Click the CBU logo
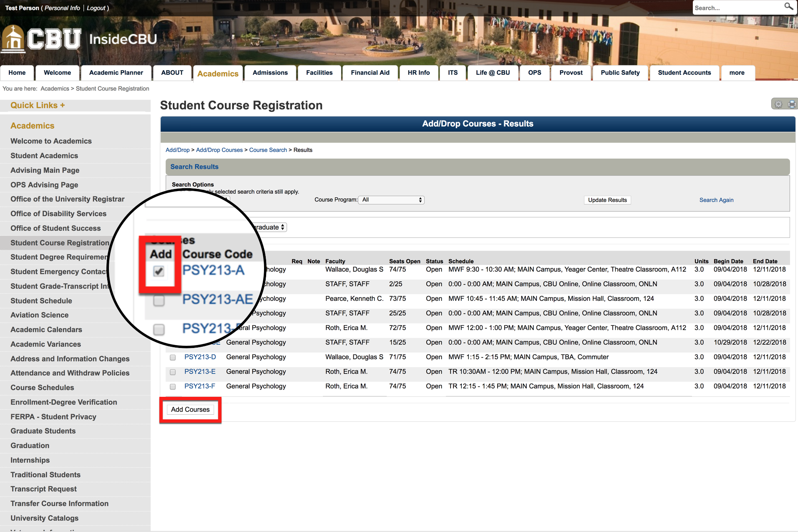Image resolution: width=798 pixels, height=532 pixels. 42,39
